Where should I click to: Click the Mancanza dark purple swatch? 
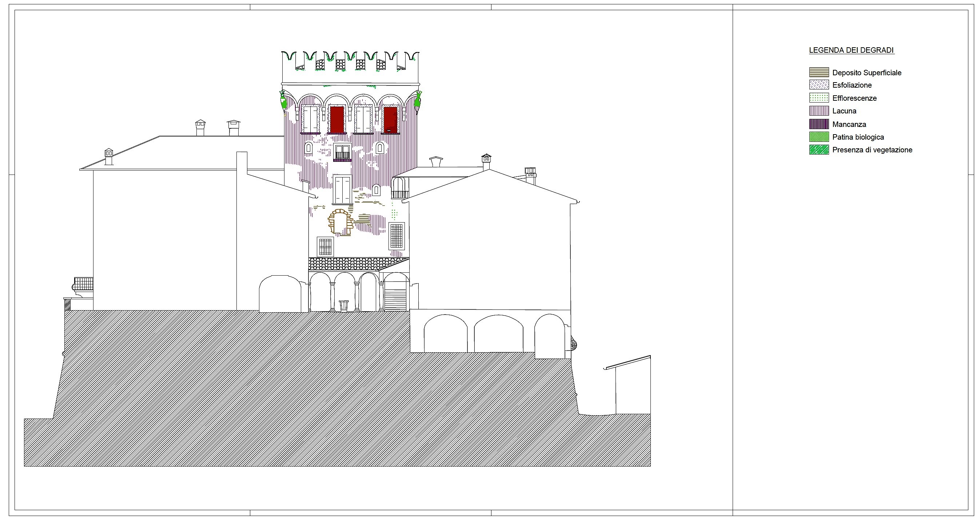click(x=819, y=124)
